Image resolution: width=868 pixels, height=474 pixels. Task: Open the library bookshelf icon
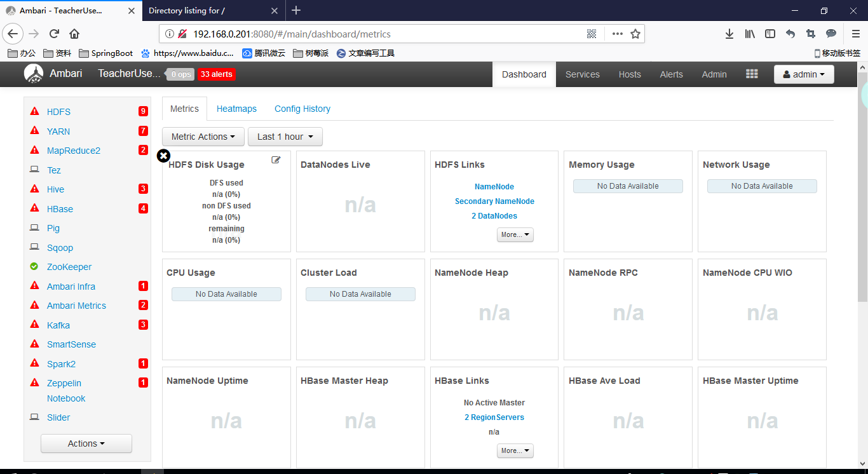[x=750, y=34]
